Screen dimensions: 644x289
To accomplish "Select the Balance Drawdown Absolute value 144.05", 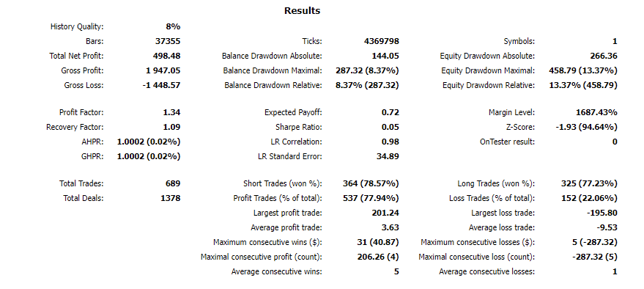I will tap(385, 56).
